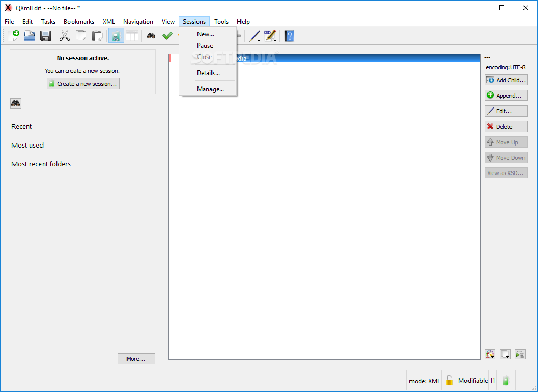Open the File menu
This screenshot has width=538, height=392.
(9, 22)
